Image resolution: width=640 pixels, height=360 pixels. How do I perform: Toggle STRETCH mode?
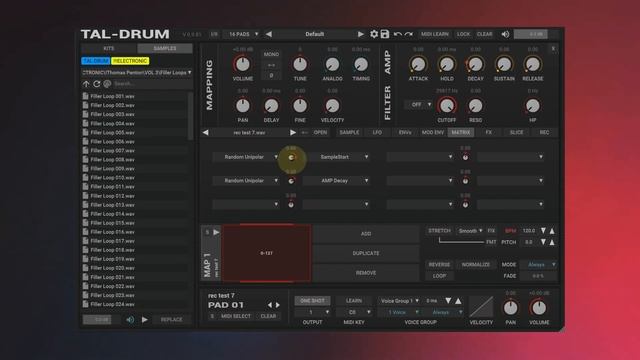click(439, 231)
